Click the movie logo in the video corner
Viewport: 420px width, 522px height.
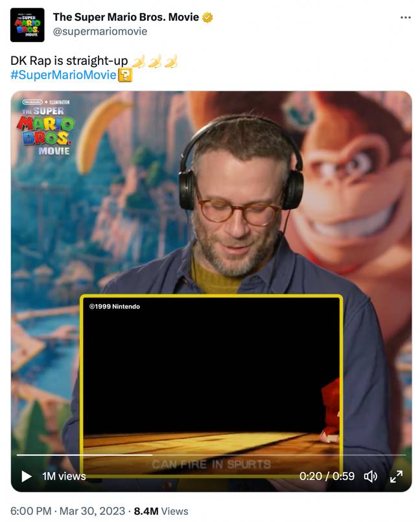[x=46, y=127]
